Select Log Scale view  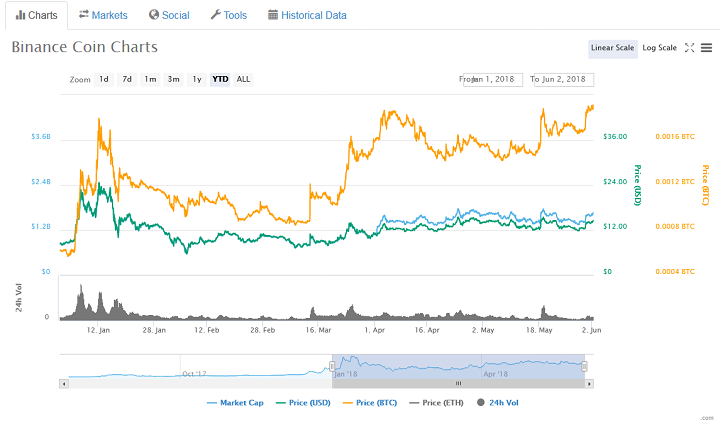pos(659,48)
